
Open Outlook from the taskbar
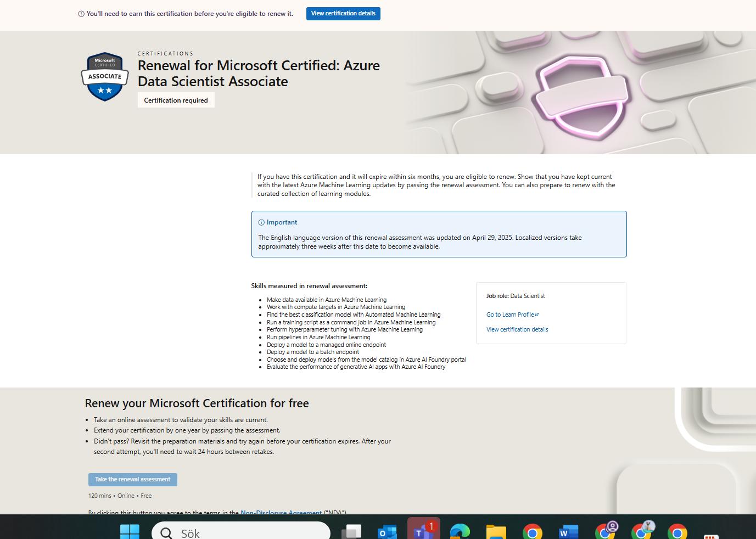point(388,531)
